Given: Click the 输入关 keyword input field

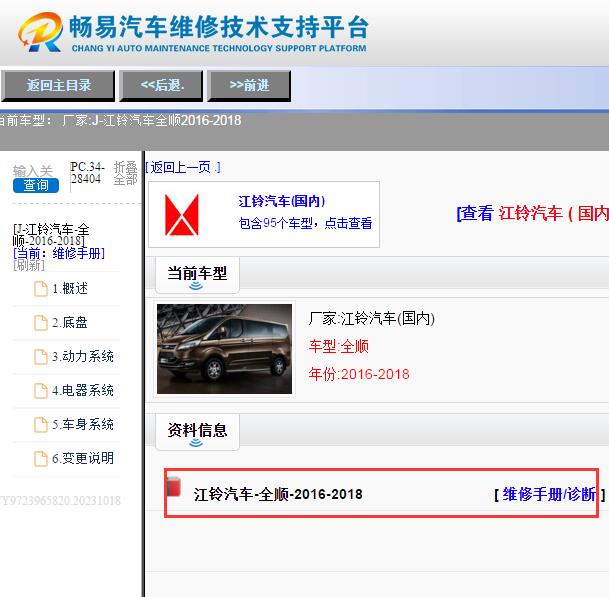Looking at the screenshot, I should pyautogui.click(x=33, y=171).
